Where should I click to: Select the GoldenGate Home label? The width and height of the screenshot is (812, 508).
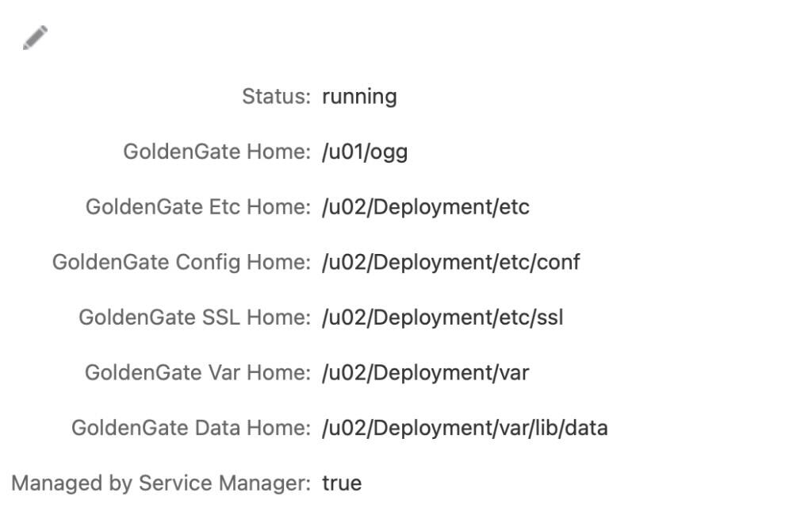(215, 152)
